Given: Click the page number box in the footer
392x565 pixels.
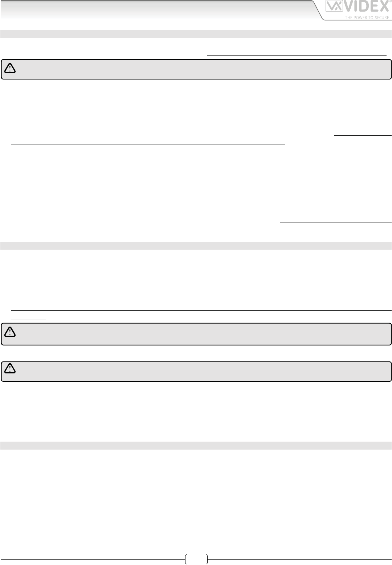Looking at the screenshot, I should (x=196, y=559).
